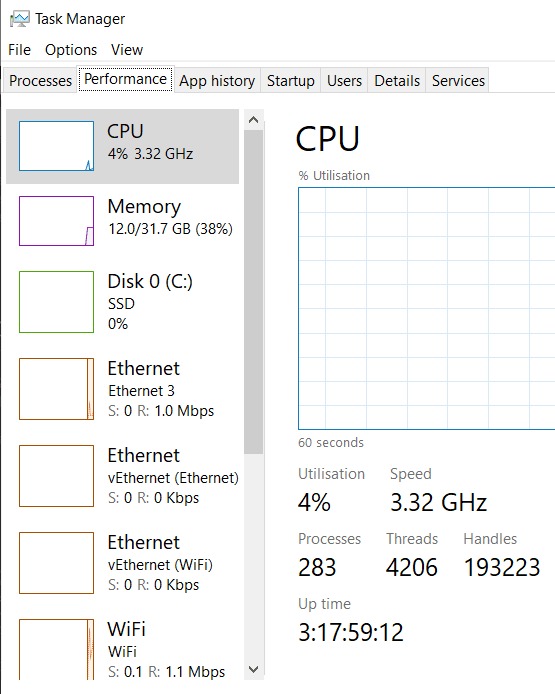
Task: Click the sidebar scroll down arrow
Action: 254,669
